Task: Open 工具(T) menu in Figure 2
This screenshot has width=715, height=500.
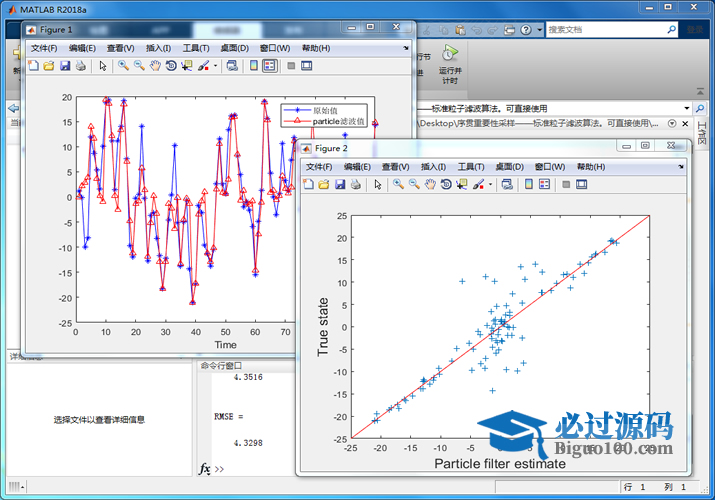Action: coord(470,167)
